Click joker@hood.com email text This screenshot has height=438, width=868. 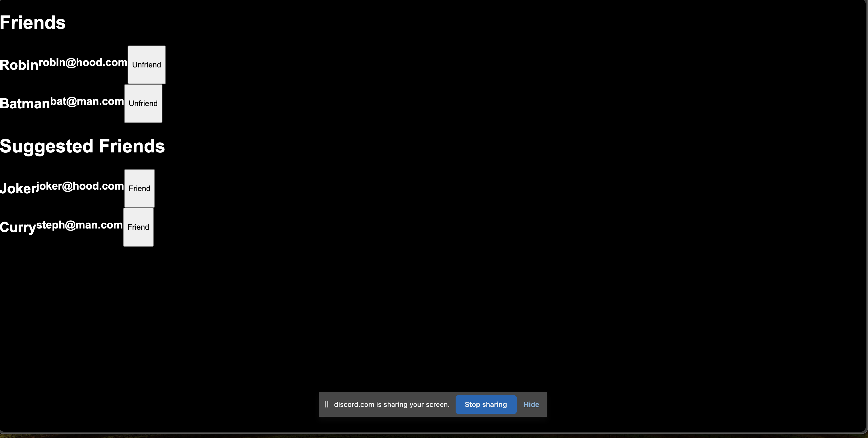click(80, 186)
